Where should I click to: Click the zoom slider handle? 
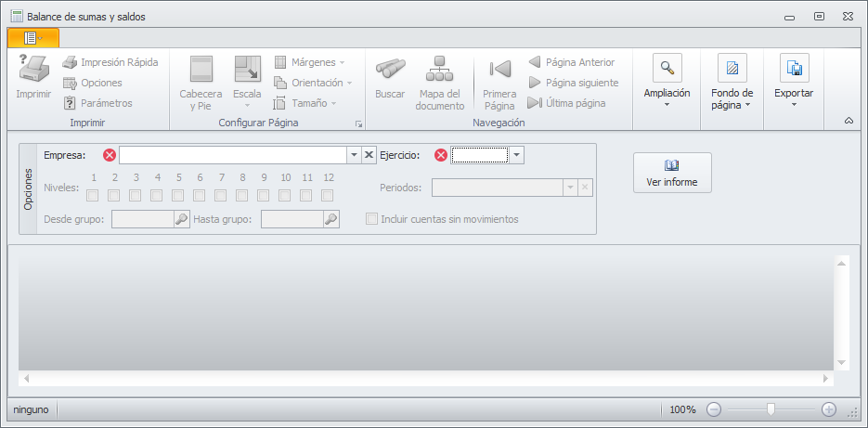click(x=771, y=409)
